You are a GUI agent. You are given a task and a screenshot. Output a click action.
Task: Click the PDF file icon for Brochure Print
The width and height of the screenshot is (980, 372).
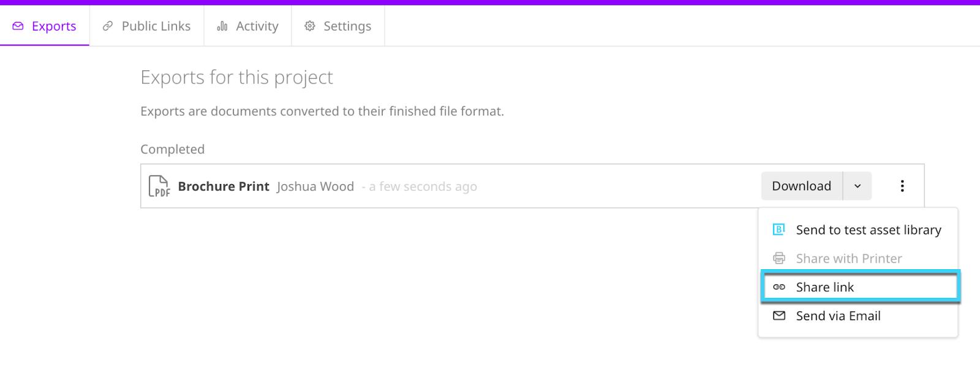(x=159, y=186)
